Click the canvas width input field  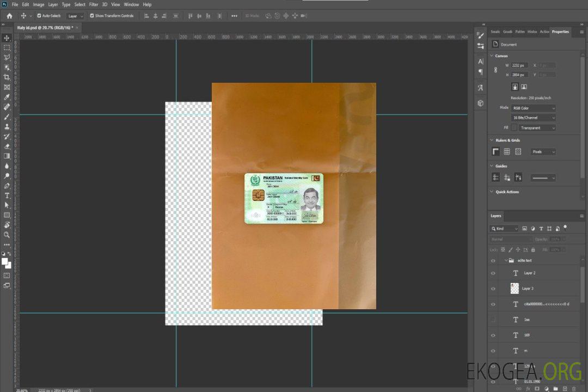pos(519,65)
